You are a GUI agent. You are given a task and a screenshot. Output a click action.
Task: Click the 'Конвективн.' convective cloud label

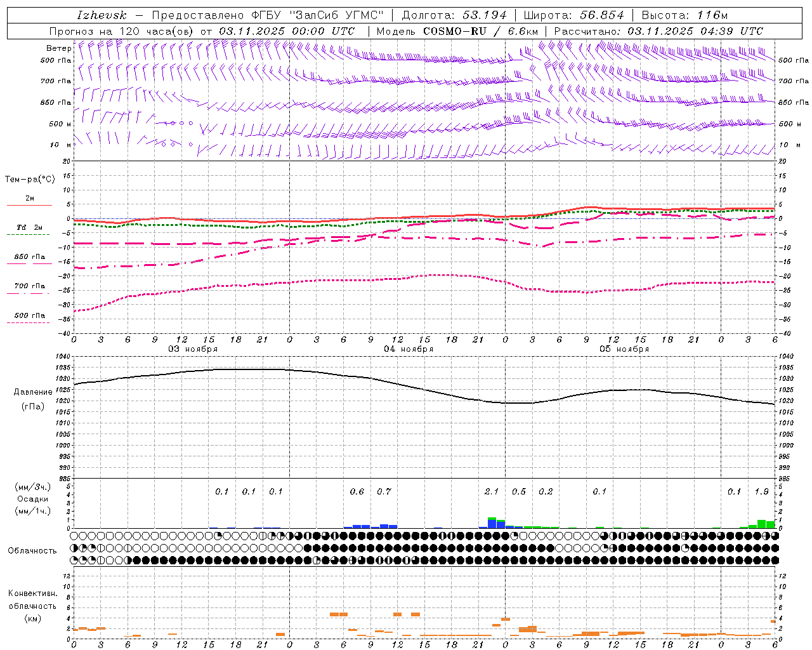click(33, 594)
